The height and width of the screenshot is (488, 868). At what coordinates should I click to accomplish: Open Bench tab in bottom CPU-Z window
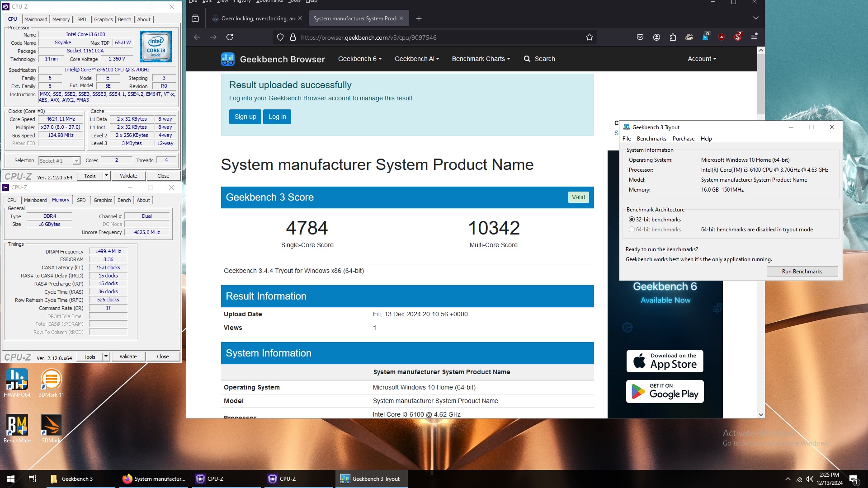tap(124, 200)
